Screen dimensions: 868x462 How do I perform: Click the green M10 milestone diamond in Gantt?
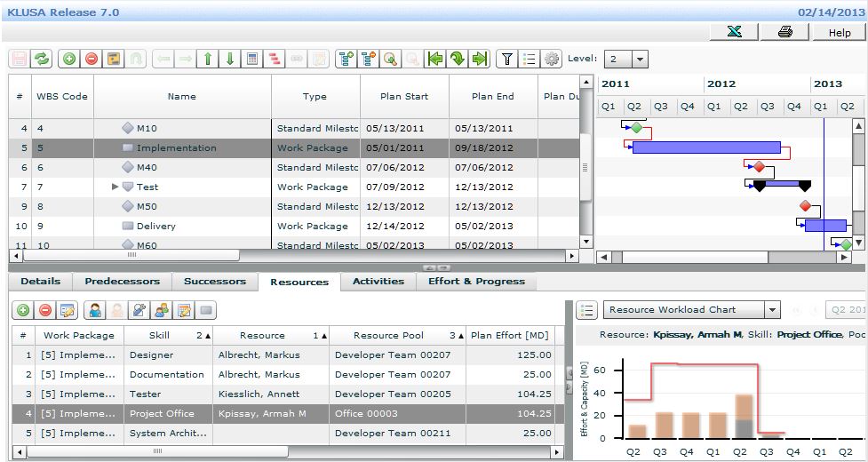637,128
